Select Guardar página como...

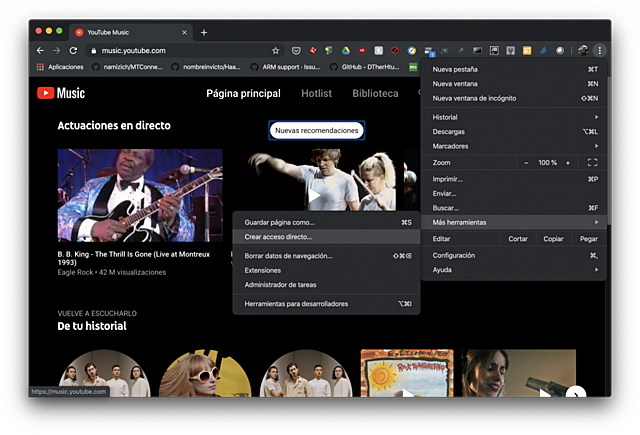pos(327,222)
